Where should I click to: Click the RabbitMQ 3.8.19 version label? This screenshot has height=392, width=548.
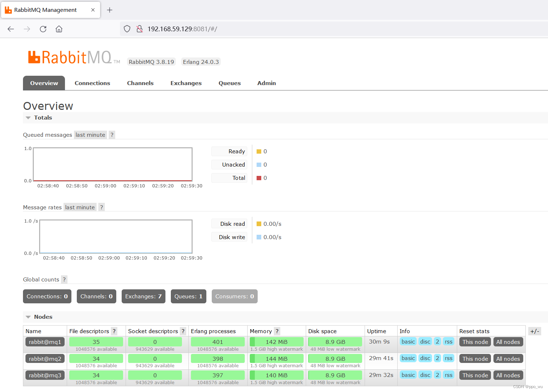pyautogui.click(x=151, y=62)
